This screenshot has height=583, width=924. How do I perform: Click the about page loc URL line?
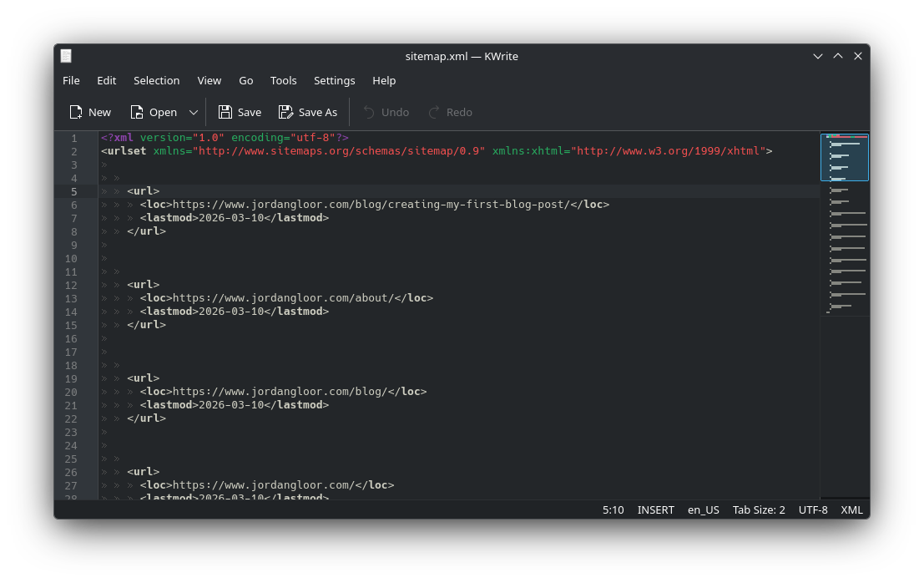286,297
